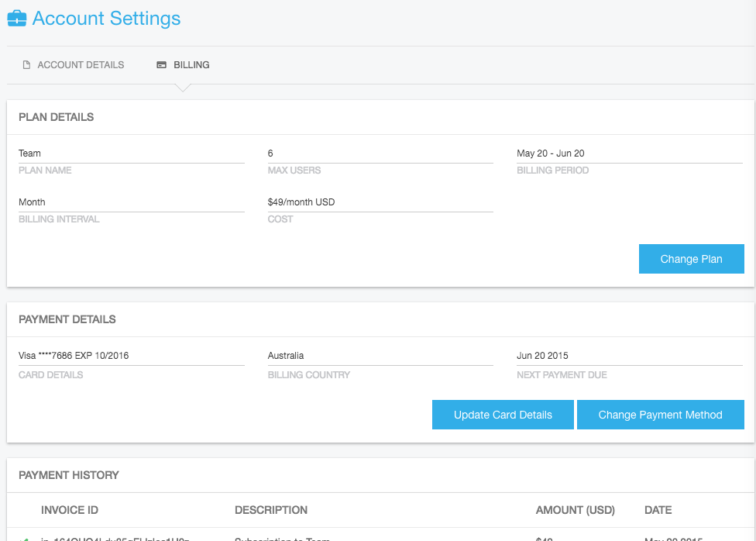Click the PLAN DETAILS section heading
Screen dimensions: 756x541
(x=57, y=117)
